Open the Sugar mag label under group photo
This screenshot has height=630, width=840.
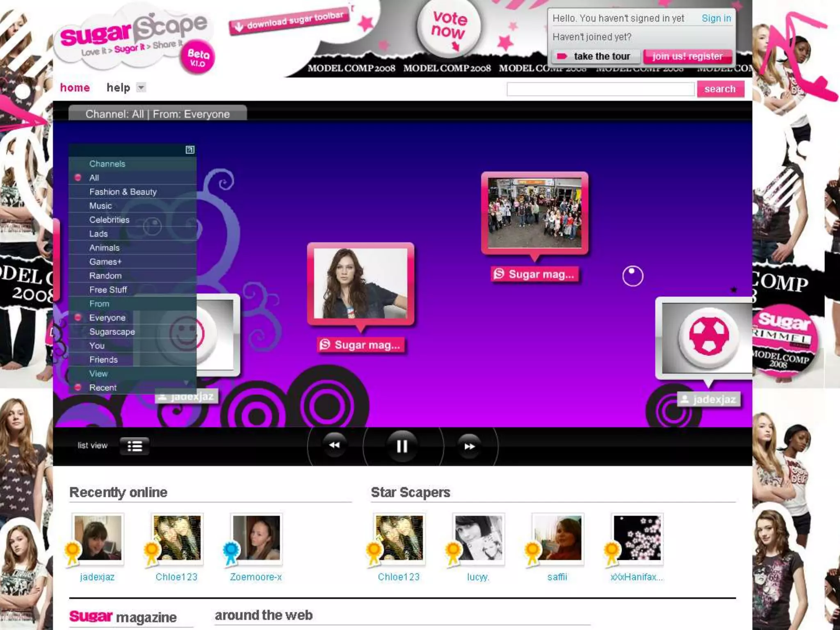pos(535,274)
